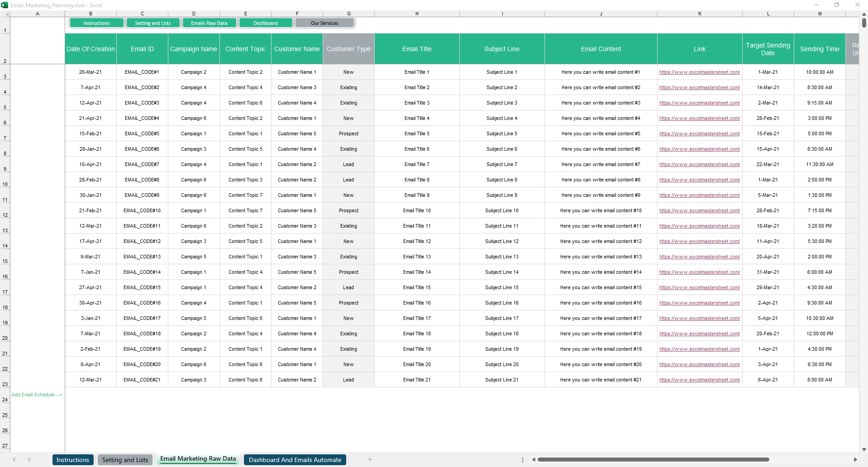Open the Instructions green button
Viewport: 868px width, 467px height.
96,23
